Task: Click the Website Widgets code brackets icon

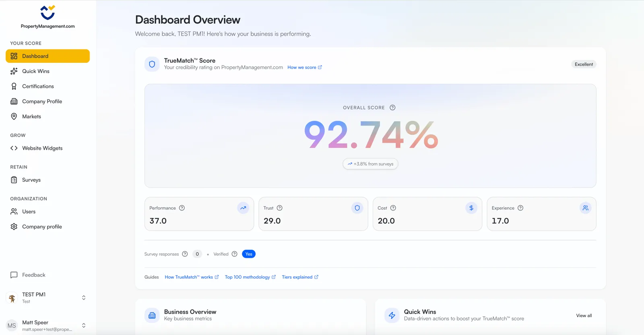Action: 14,148
